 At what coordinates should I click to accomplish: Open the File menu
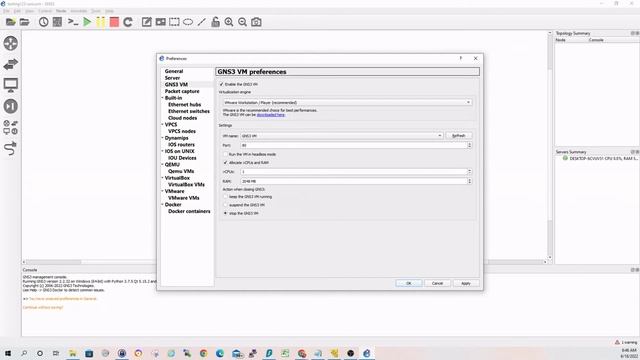click(x=6, y=11)
